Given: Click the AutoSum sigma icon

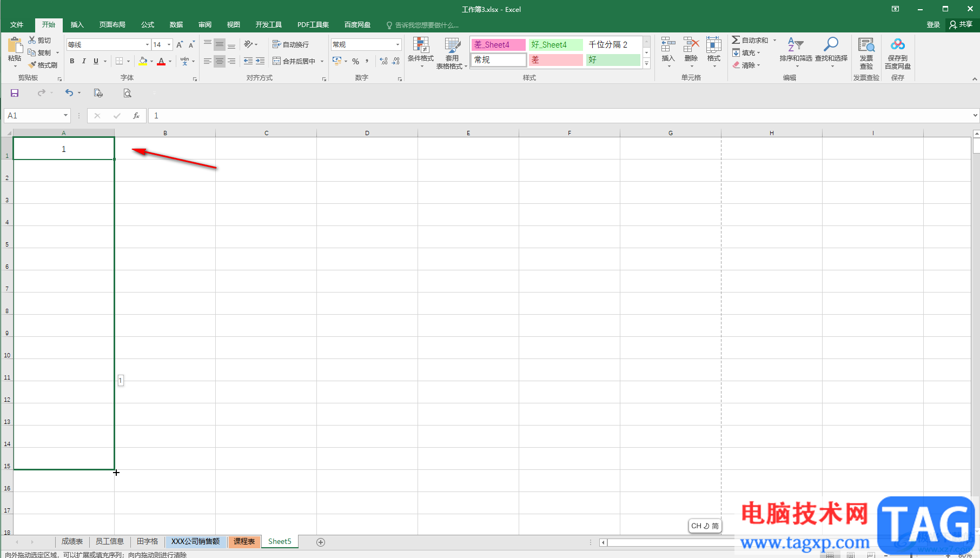Looking at the screenshot, I should point(736,40).
